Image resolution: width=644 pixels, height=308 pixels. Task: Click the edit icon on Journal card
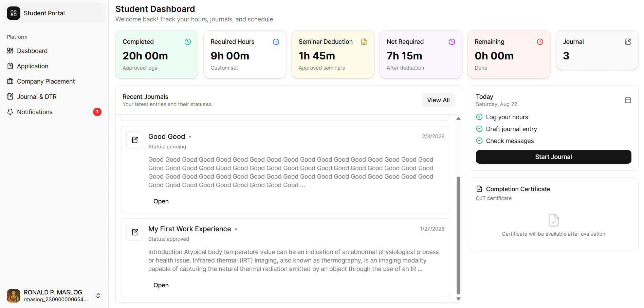point(628,42)
